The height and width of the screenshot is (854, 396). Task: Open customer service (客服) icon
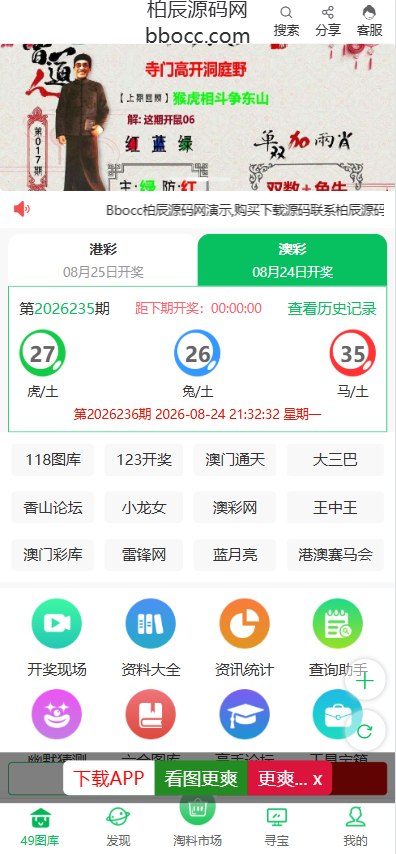pyautogui.click(x=369, y=13)
